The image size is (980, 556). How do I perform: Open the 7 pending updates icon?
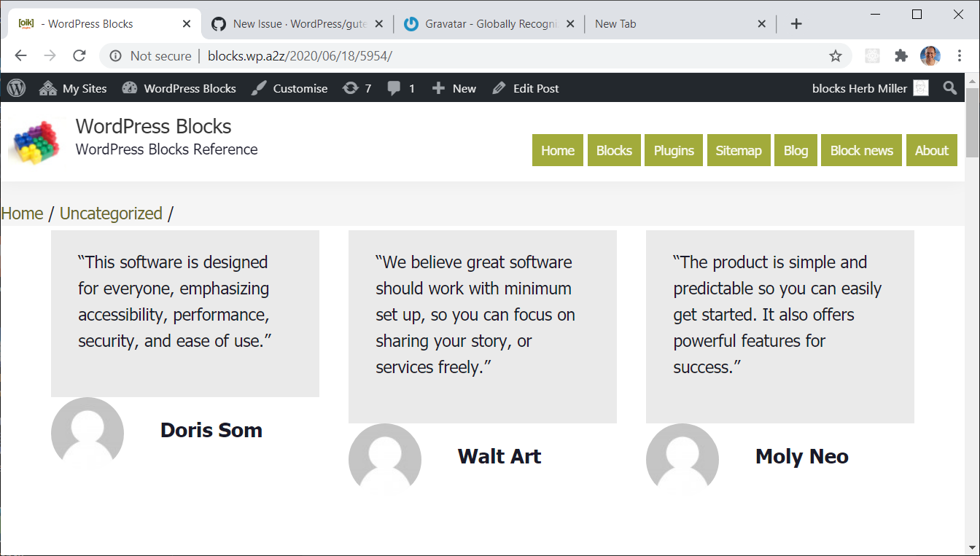tap(357, 88)
